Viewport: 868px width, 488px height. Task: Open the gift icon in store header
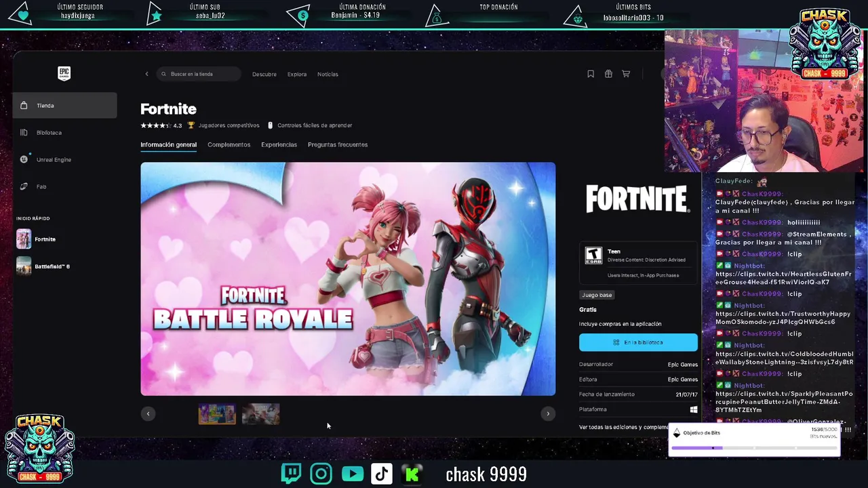pos(608,74)
